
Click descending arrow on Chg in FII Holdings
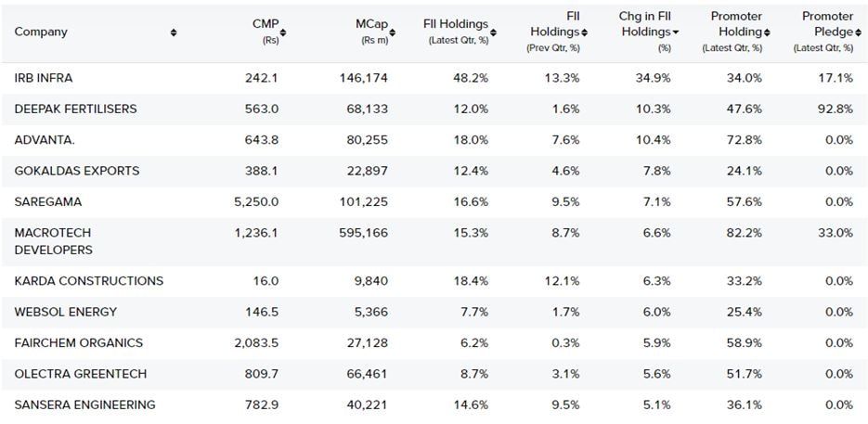coord(676,32)
